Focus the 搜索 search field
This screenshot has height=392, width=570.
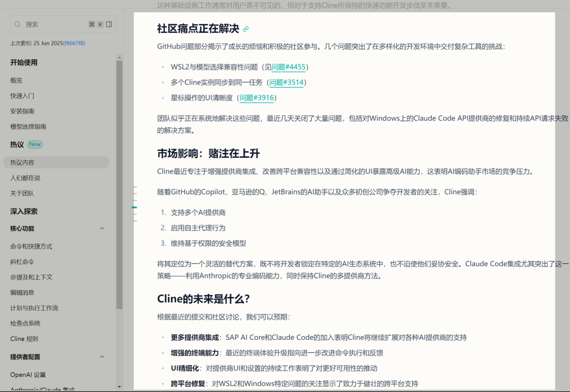coord(63,24)
